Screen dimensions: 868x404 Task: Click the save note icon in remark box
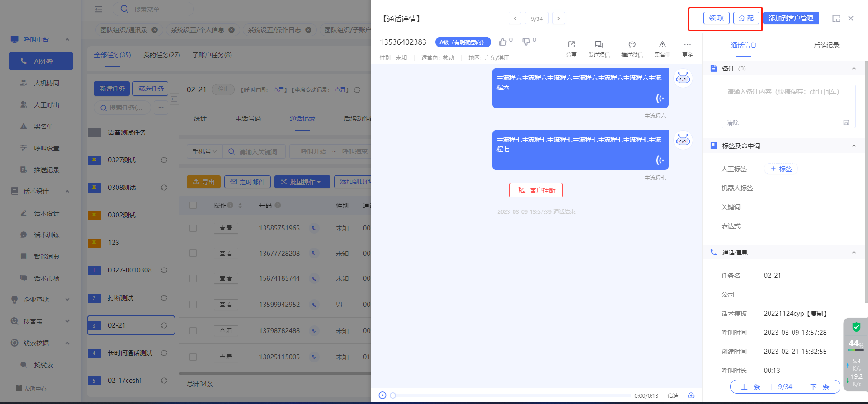click(x=846, y=122)
